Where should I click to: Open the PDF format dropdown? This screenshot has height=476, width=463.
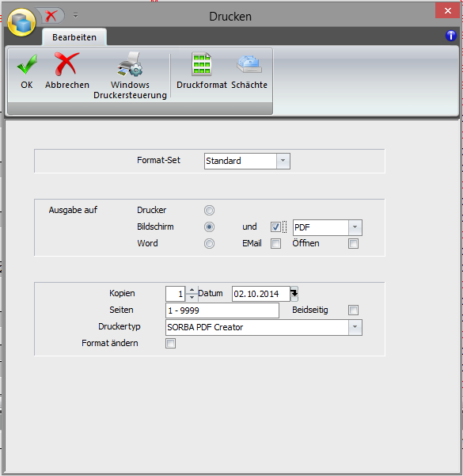coord(355,227)
